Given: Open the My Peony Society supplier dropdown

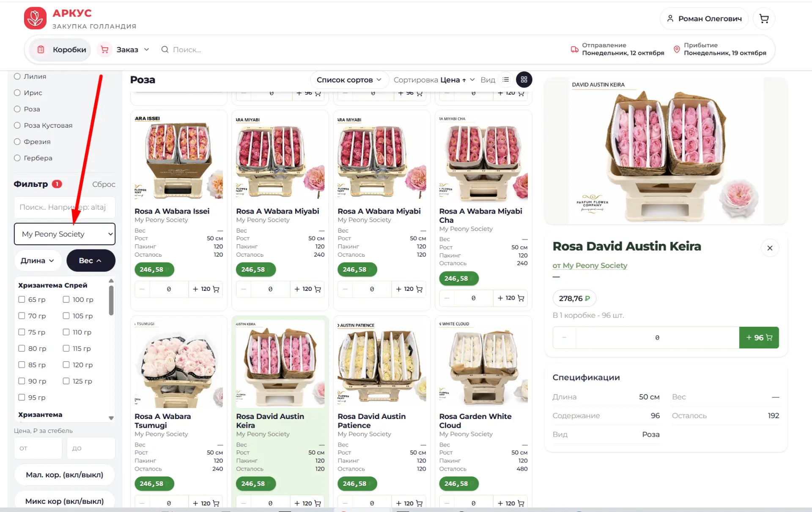Looking at the screenshot, I should [65, 234].
